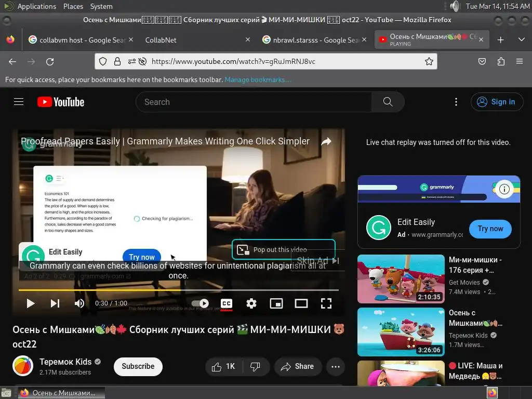Click the Share button under the video
532x399 pixels.
[x=298, y=366]
